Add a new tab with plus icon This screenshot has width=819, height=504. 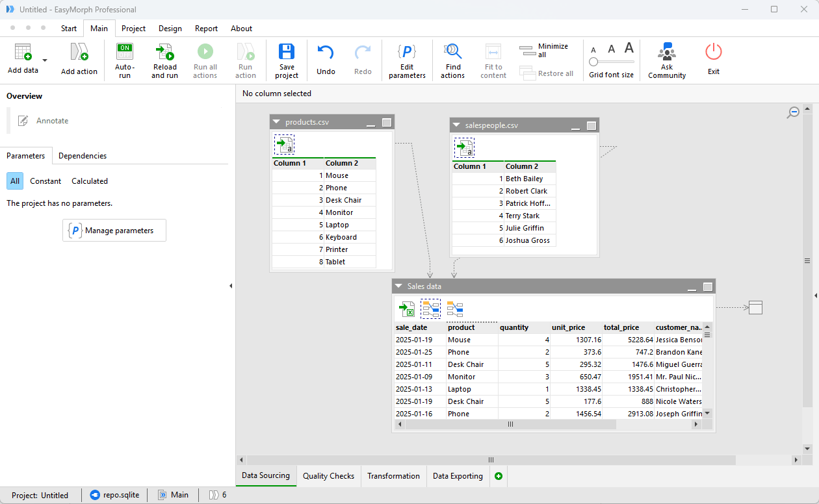[x=499, y=476]
